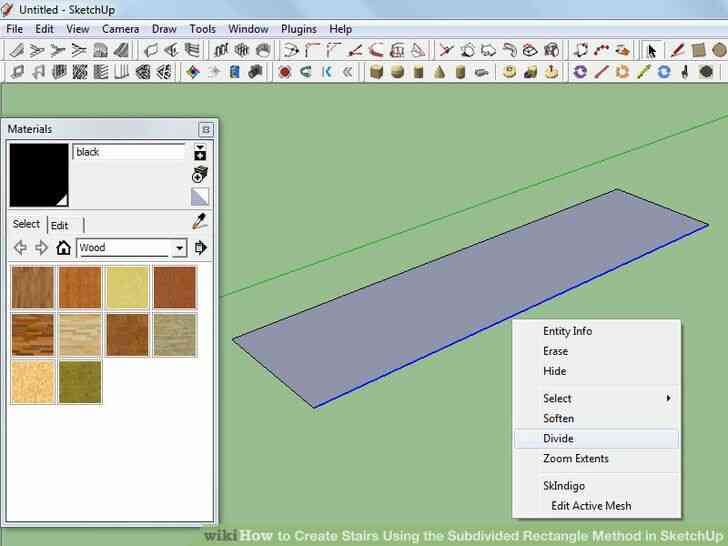
Task: Pick the red pencil Line tool
Action: 677,50
